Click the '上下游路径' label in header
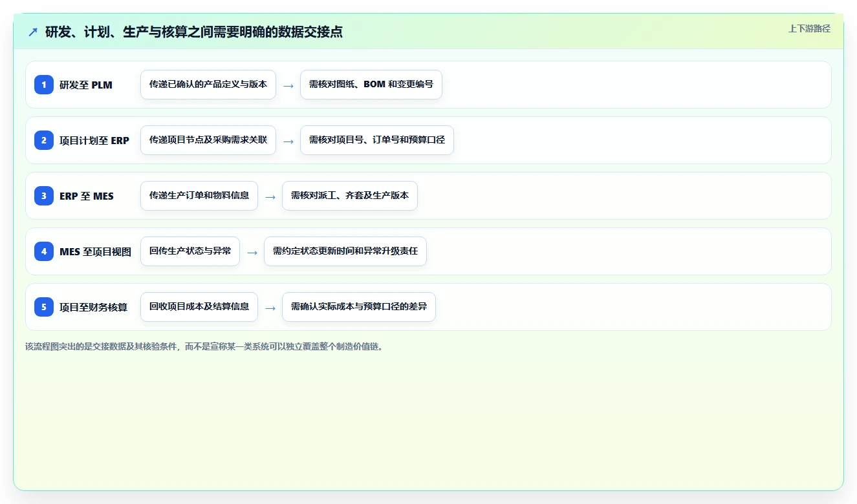Screen dimensions: 857x504 809,28
